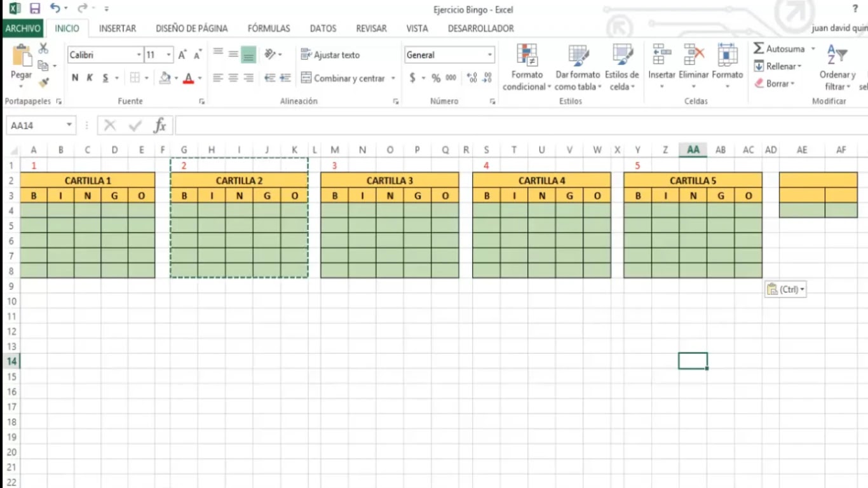This screenshot has width=868, height=488.
Task: Increase decimal places
Action: pos(471,78)
